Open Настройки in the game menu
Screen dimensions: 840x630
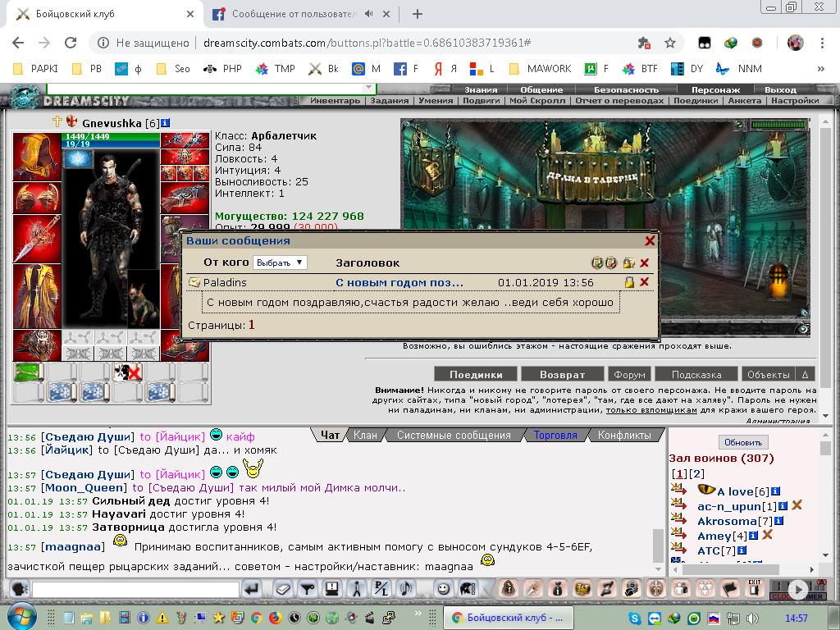795,100
